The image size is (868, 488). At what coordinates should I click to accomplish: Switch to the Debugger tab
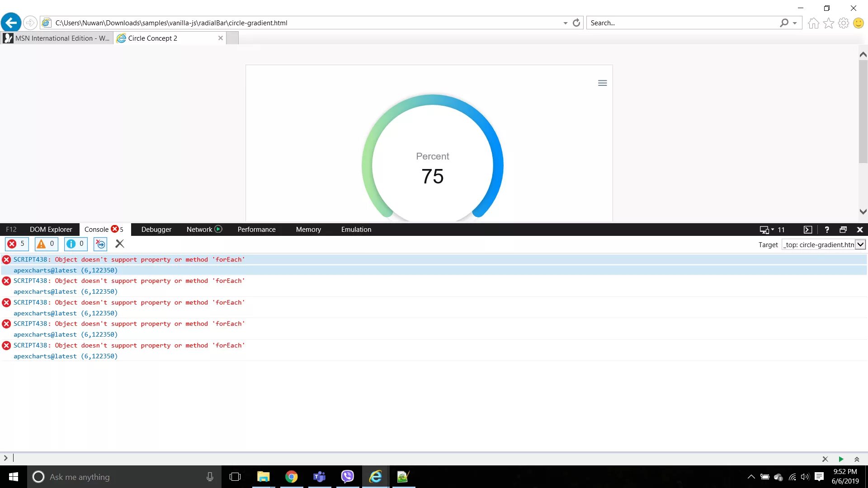pos(156,230)
